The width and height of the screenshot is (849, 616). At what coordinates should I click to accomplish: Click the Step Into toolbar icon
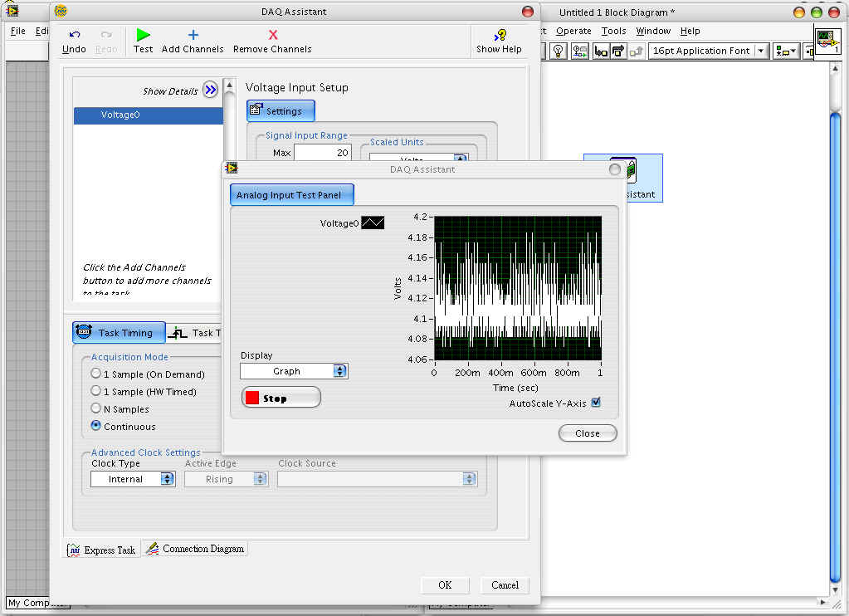click(601, 51)
